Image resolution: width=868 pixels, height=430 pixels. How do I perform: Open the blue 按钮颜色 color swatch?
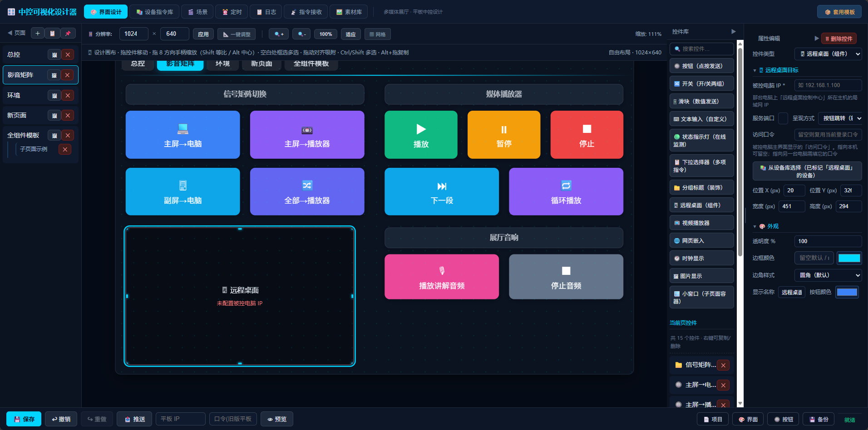(847, 292)
